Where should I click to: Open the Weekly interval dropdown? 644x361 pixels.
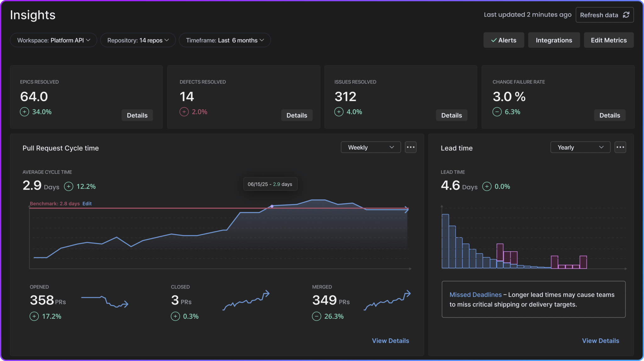[x=370, y=147]
